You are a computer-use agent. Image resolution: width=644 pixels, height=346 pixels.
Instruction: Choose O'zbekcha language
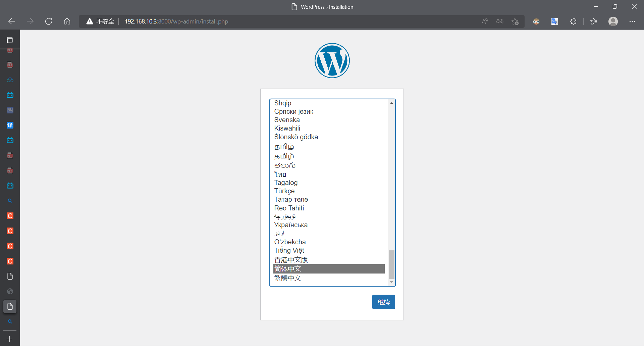tap(329, 242)
